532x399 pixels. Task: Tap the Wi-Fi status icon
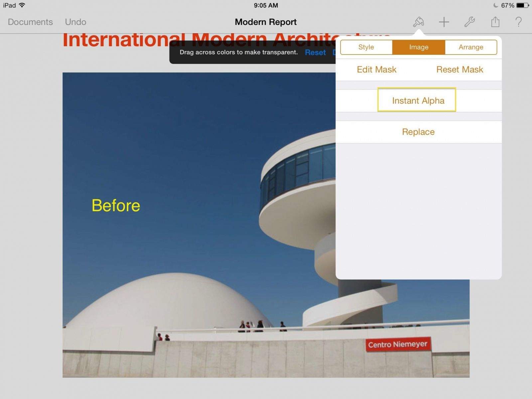coord(22,5)
